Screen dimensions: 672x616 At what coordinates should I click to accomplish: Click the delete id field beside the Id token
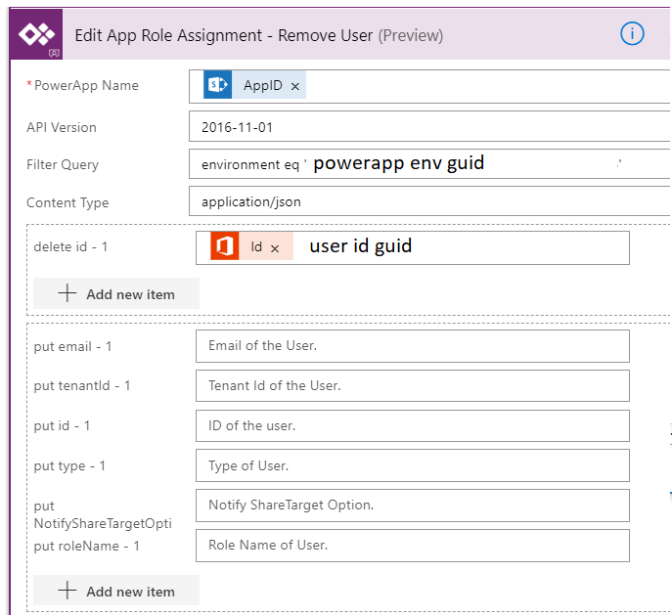(518, 247)
